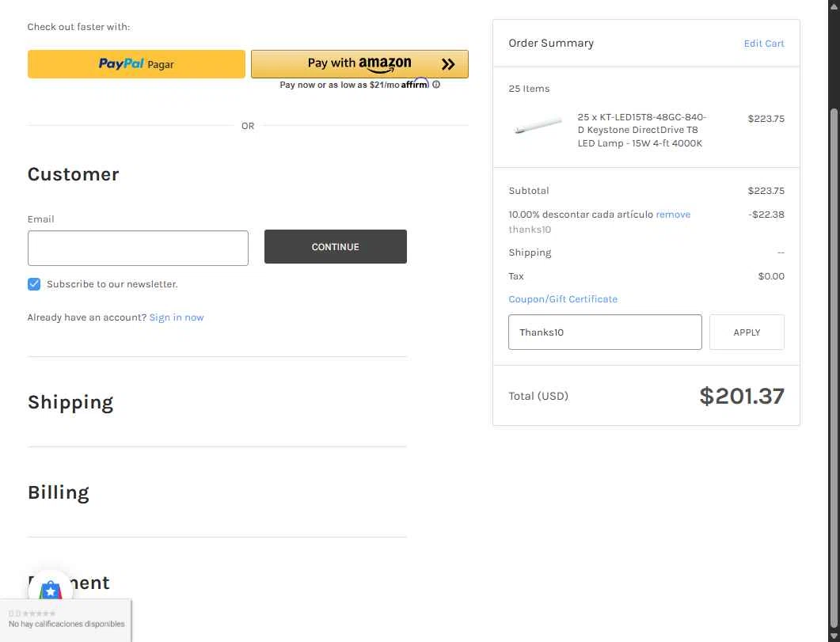840x642 pixels.
Task: Click the coupon code field
Action: [605, 332]
